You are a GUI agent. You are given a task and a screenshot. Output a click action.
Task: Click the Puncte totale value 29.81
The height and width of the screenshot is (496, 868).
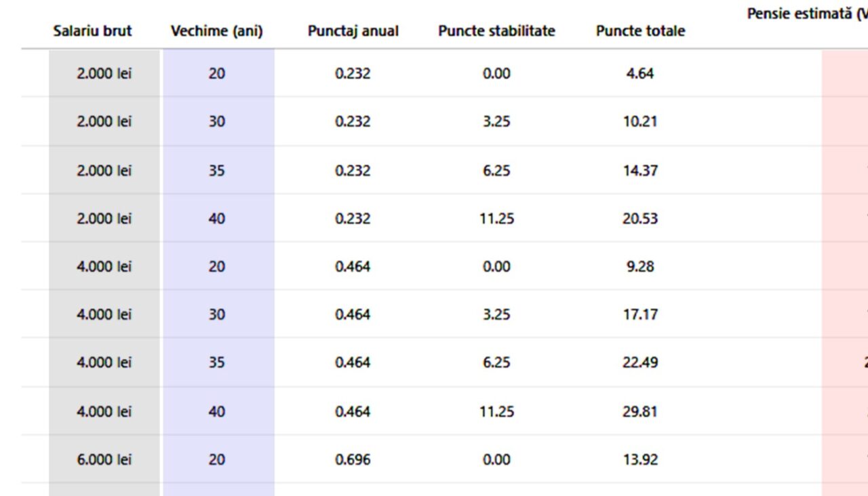coord(640,412)
